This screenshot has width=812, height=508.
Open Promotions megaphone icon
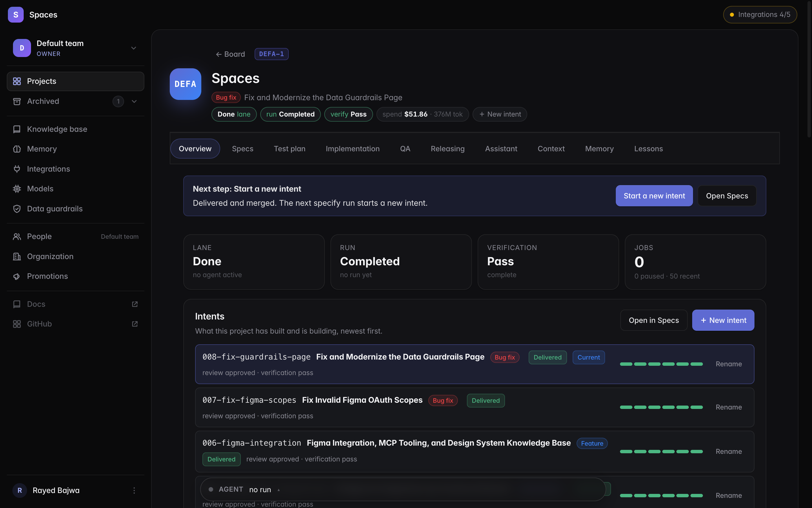(17, 276)
